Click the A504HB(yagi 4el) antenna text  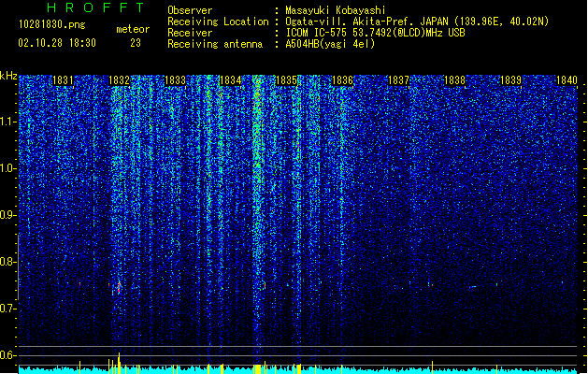pos(330,44)
